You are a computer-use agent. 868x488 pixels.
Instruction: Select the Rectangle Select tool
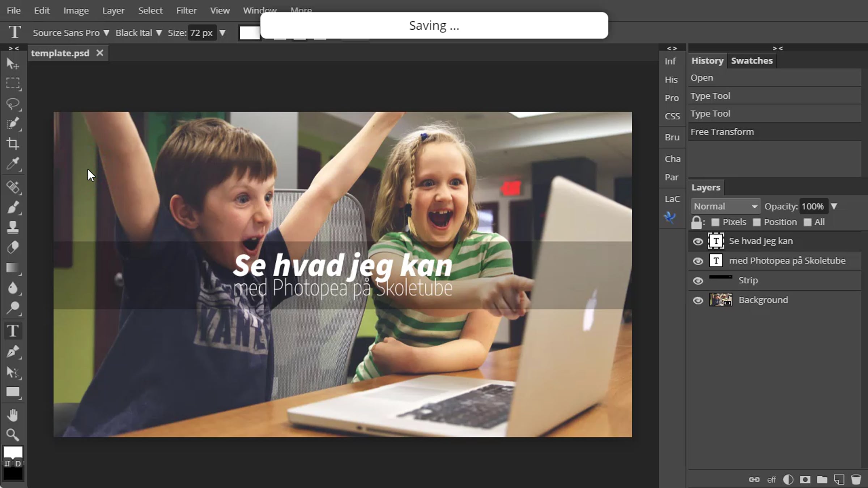click(x=13, y=84)
